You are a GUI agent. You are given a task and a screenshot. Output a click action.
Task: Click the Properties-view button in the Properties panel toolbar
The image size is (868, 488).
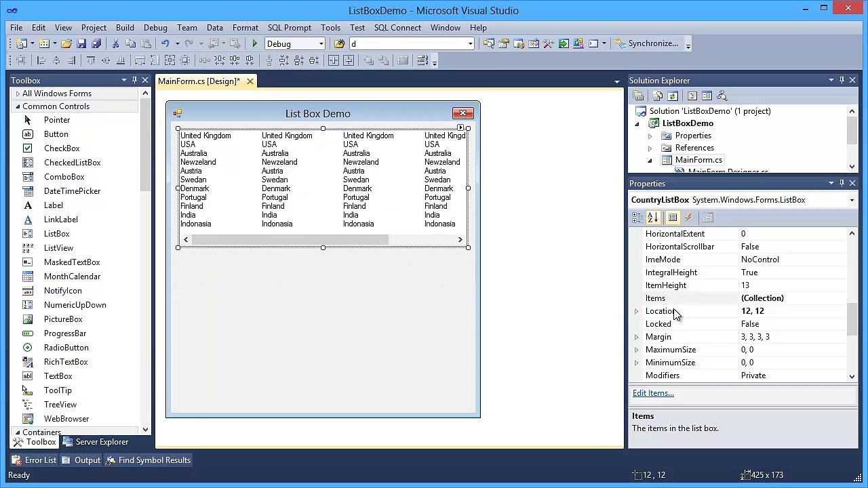673,218
